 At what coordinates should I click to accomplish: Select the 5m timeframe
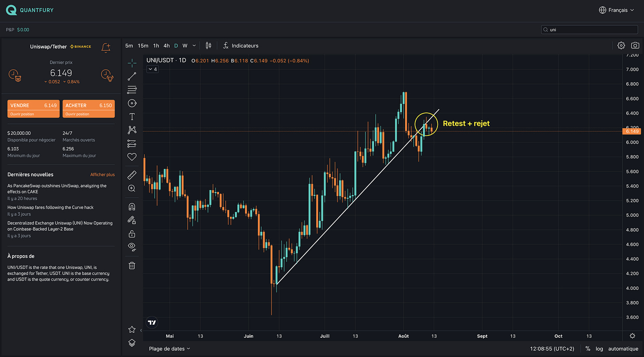tap(129, 46)
